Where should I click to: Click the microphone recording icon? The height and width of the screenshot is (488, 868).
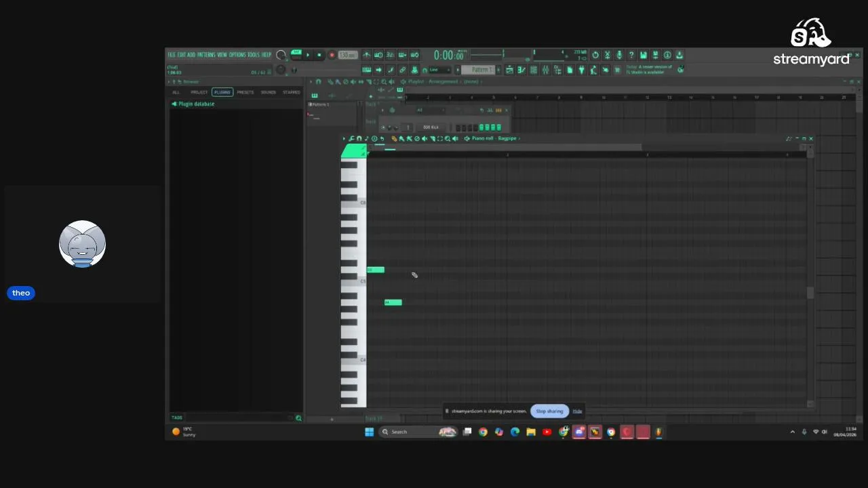tap(619, 55)
